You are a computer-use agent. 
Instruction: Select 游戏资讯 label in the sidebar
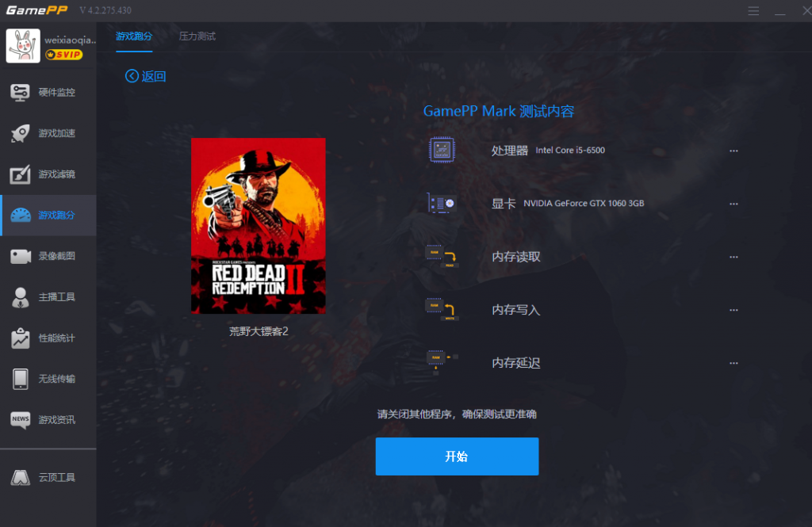tap(57, 420)
